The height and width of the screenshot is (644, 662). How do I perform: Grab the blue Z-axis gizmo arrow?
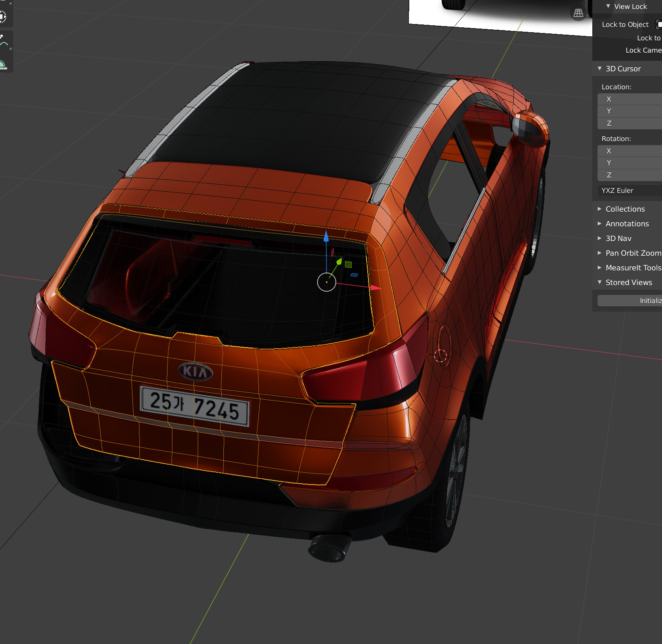pyautogui.click(x=326, y=236)
